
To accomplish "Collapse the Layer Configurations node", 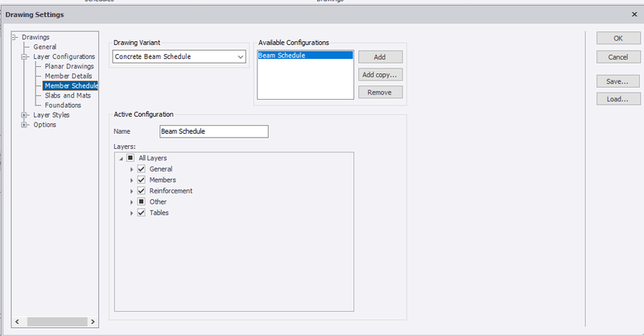I will (24, 56).
